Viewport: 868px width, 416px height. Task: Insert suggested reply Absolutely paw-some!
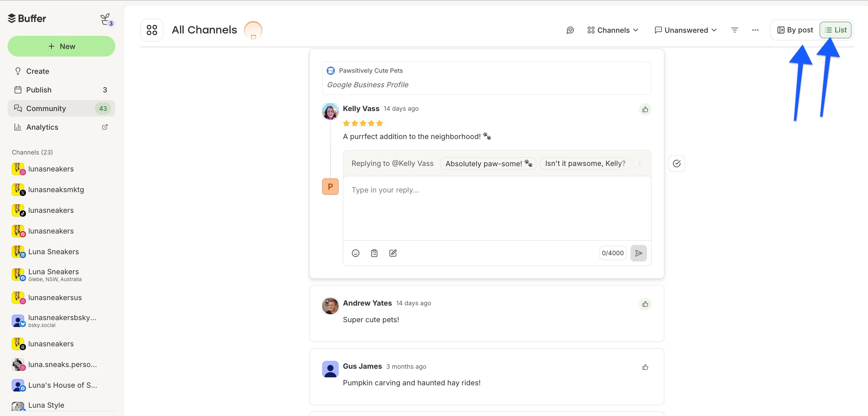pyautogui.click(x=489, y=164)
